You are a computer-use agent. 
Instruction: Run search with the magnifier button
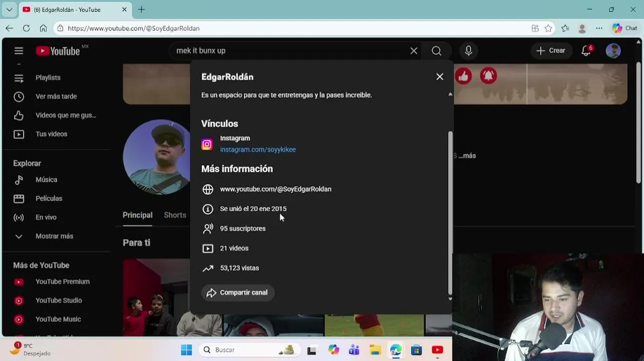click(x=436, y=51)
